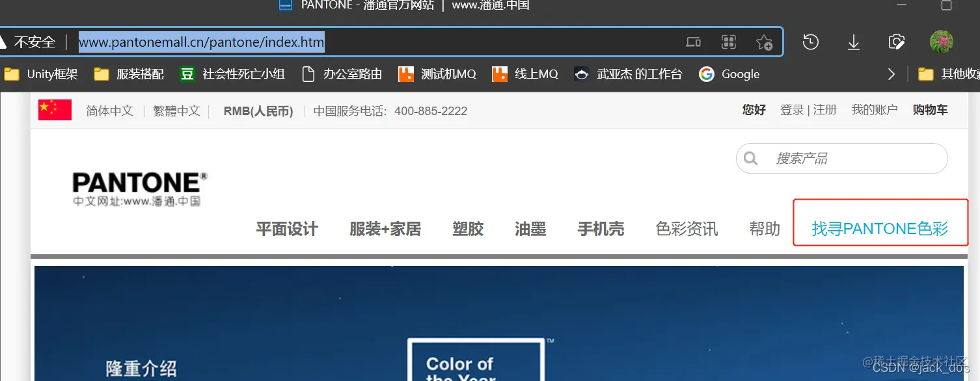This screenshot has height=381, width=980.
Task: Open the 色彩资讯 navigation menu
Action: click(x=687, y=229)
